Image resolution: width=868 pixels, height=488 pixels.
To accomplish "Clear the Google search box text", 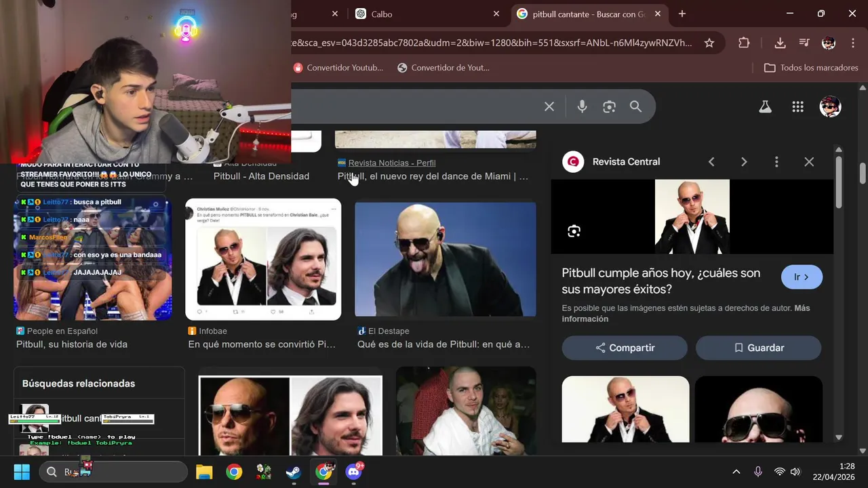I will pos(549,106).
